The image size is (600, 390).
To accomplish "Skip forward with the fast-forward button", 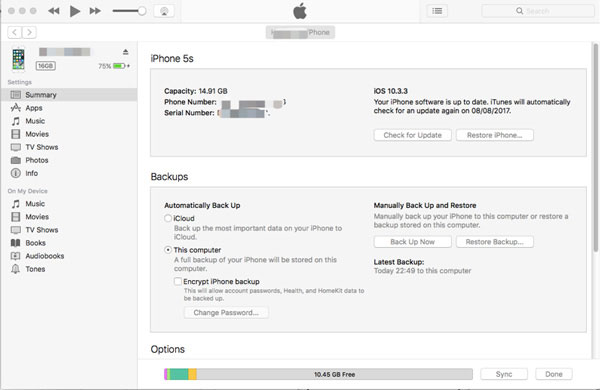I will pos(95,11).
